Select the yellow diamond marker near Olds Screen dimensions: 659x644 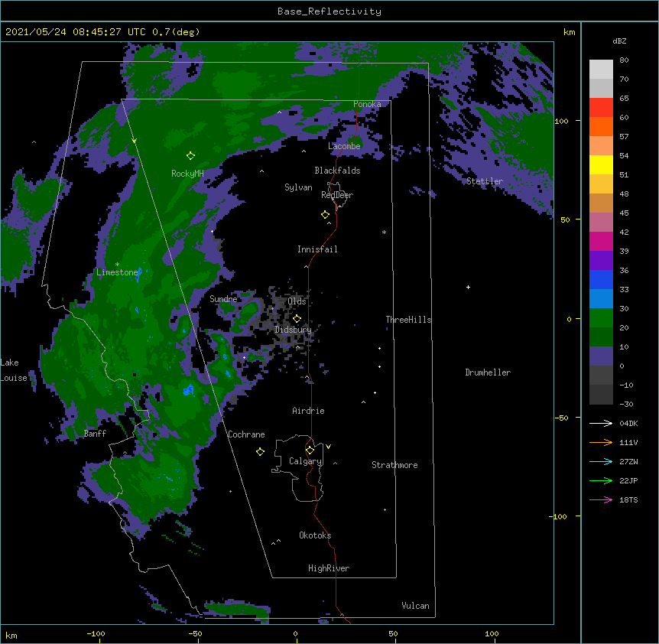click(x=297, y=319)
